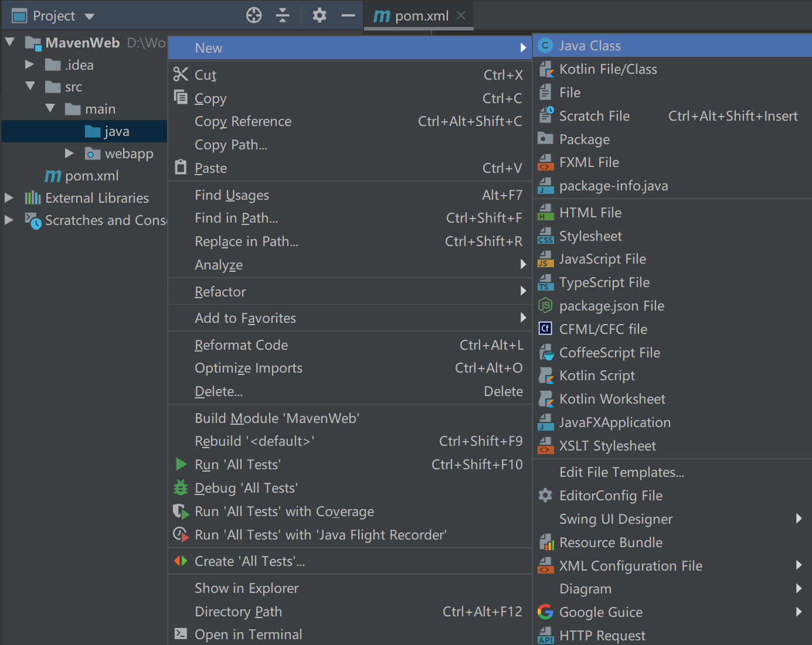Click the locate/scroll-from-source target icon
This screenshot has height=645, width=812.
tap(254, 15)
